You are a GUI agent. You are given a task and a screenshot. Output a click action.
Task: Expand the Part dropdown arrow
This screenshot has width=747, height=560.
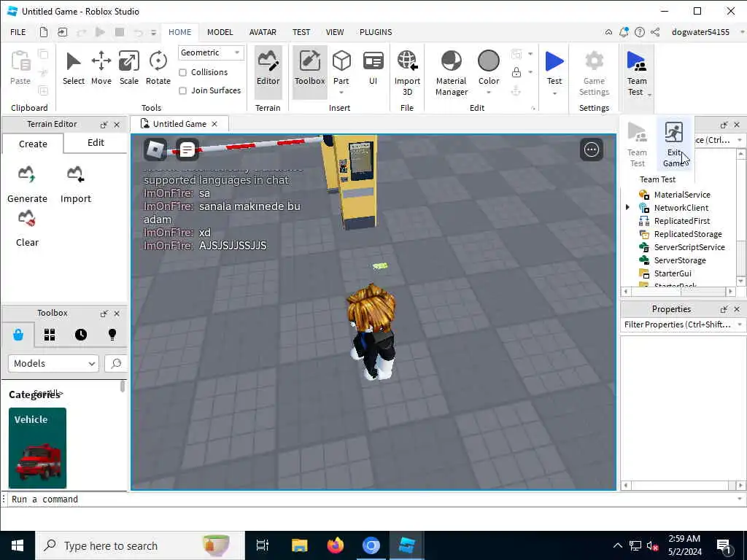[341, 93]
